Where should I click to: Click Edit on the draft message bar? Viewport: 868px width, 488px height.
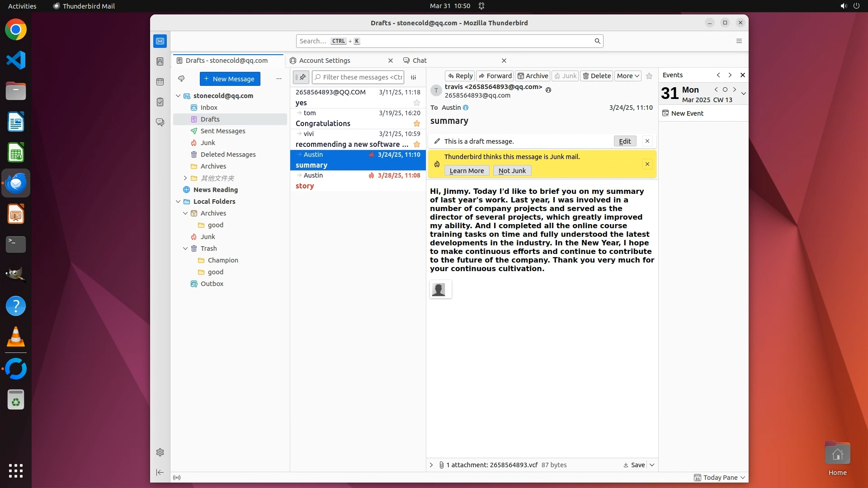tap(625, 141)
